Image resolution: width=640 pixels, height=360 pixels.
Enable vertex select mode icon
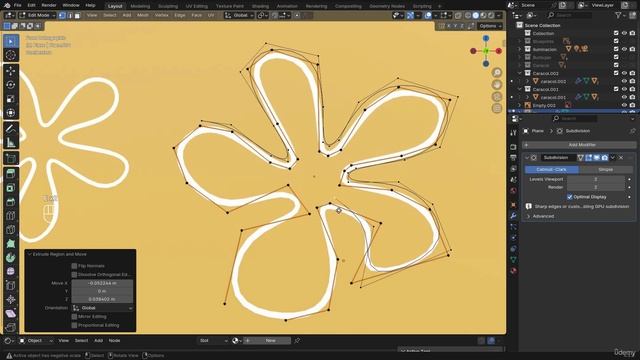tap(62, 16)
